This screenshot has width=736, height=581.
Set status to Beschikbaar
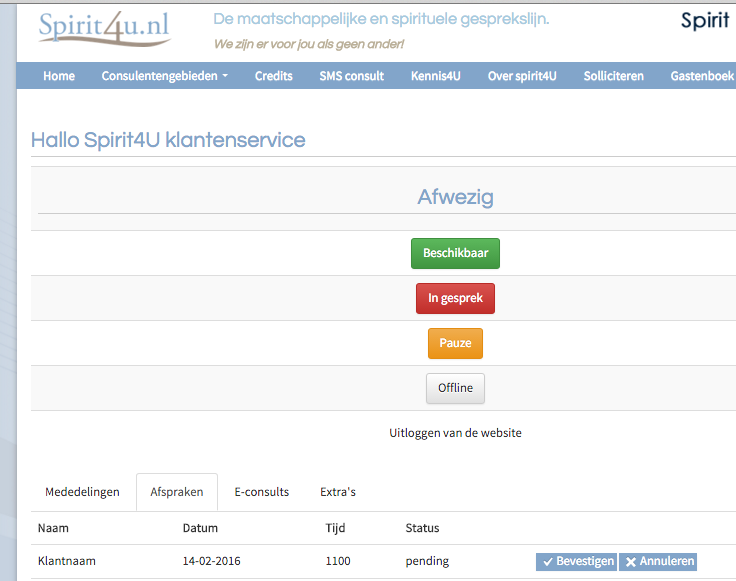point(455,253)
